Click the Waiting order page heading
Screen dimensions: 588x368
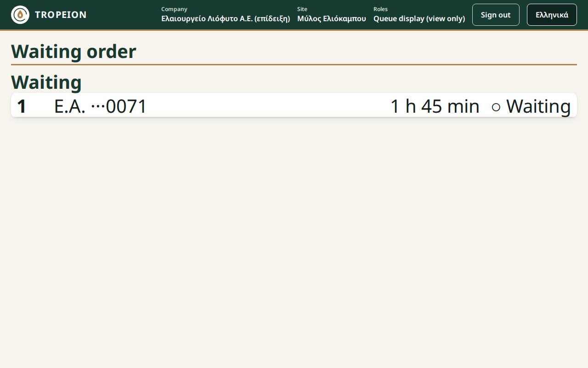tap(73, 51)
